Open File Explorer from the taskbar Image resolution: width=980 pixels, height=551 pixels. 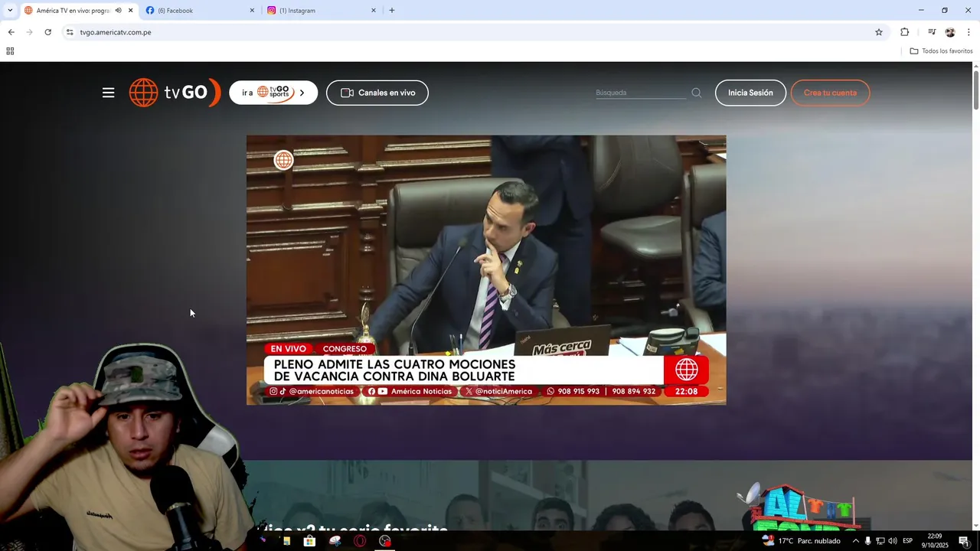click(286, 541)
